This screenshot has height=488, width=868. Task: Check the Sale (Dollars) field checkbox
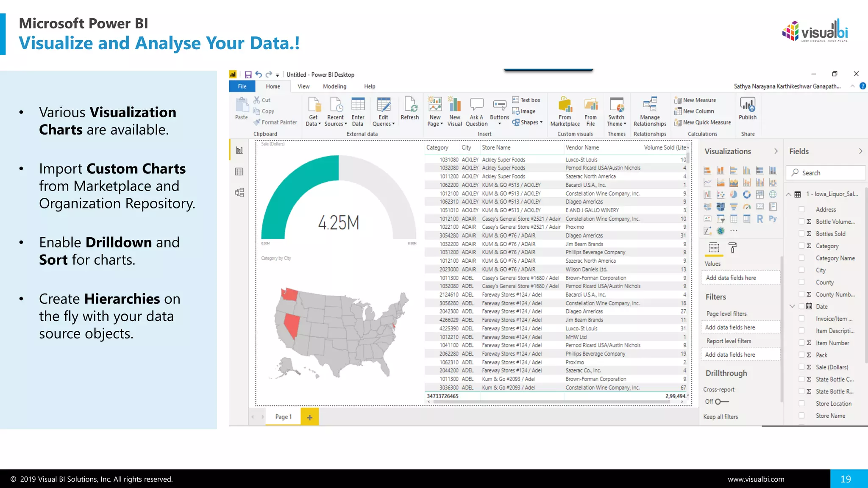click(801, 367)
